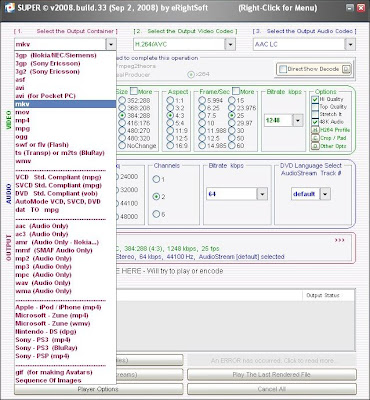Screen dimensions: 370x400
Task: Choose the 1:1 aspect ratio
Action: (x=170, y=100)
